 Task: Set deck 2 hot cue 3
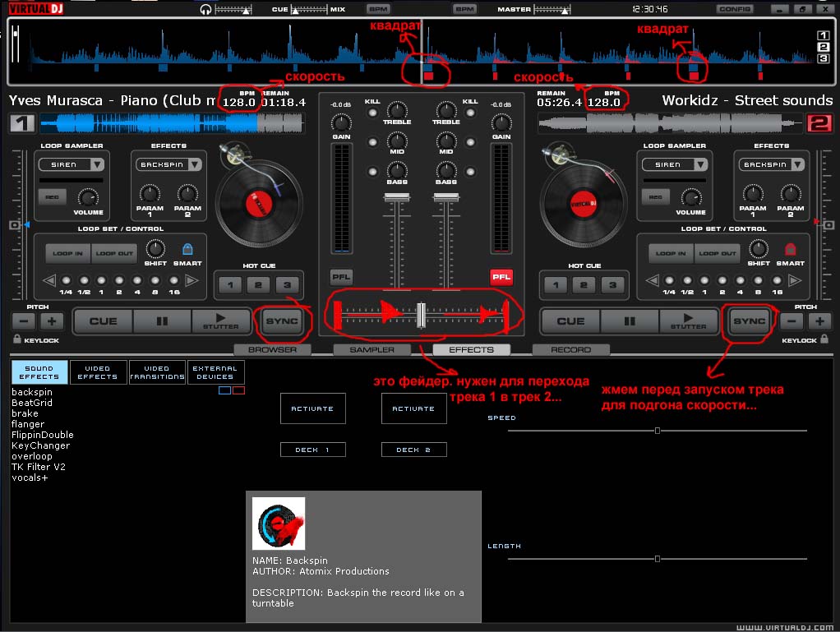612,285
